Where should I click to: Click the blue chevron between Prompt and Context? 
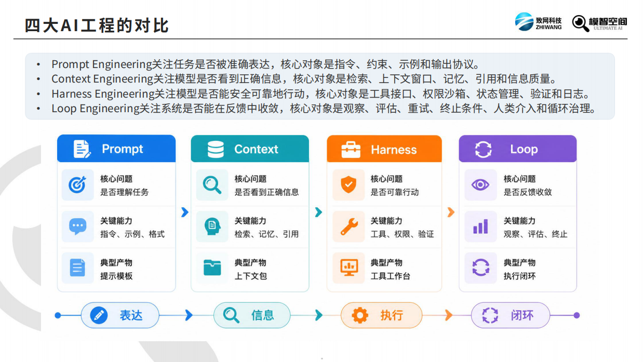184,212
